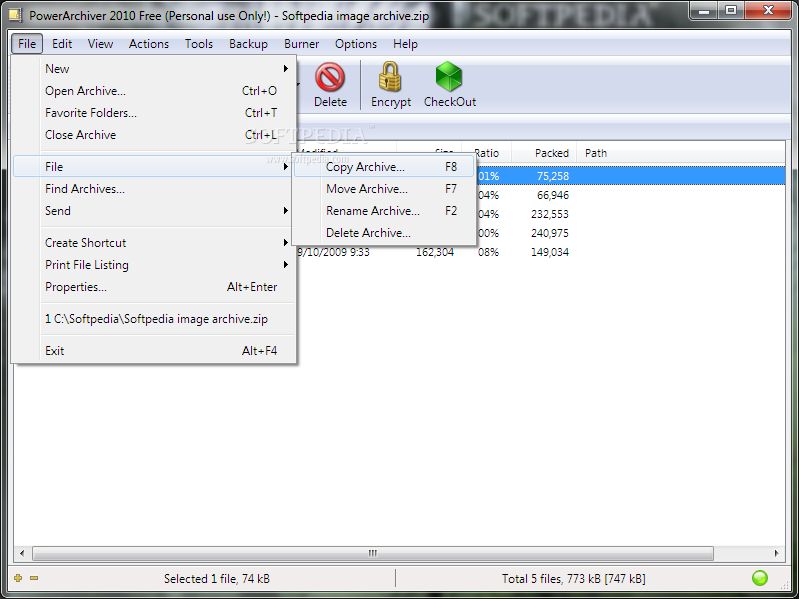Open the Actions menu
Viewport: 799px width, 599px height.
(148, 44)
